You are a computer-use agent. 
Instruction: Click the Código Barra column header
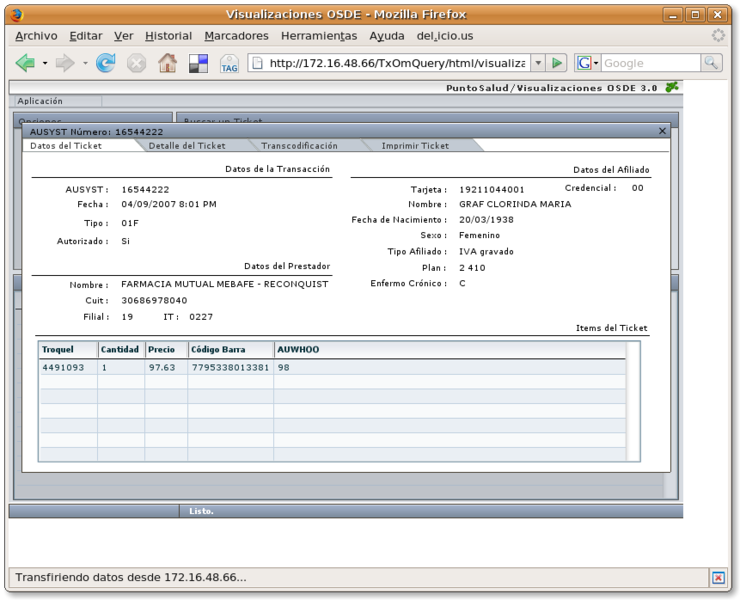click(231, 350)
